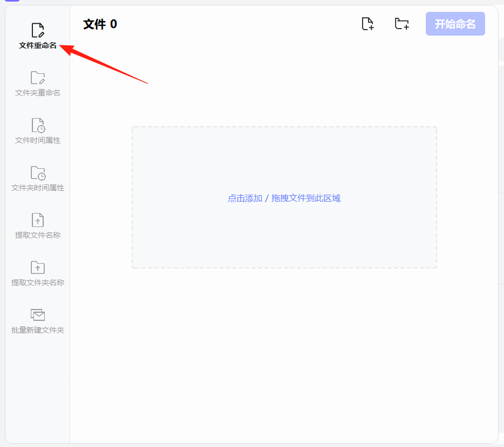
Task: Click the 开始命名 button
Action: 455,24
